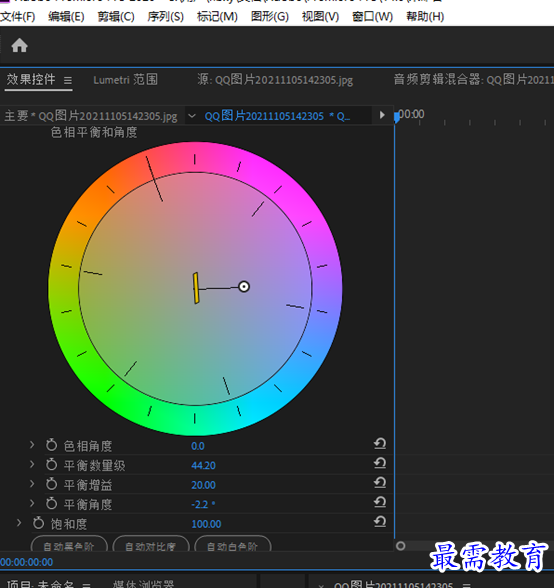The image size is (554, 588).
Task: Expand the 平衡角度 property
Action: click(x=32, y=504)
